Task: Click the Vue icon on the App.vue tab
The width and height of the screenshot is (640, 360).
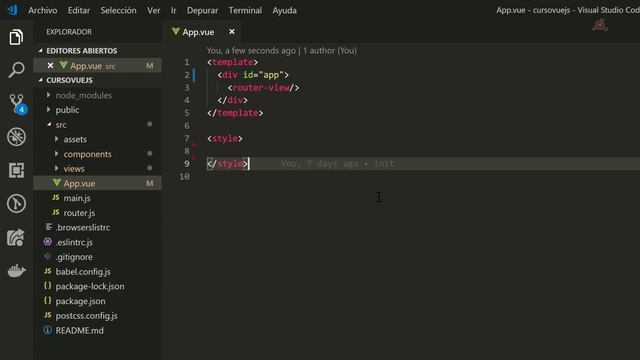Action: click(176, 31)
